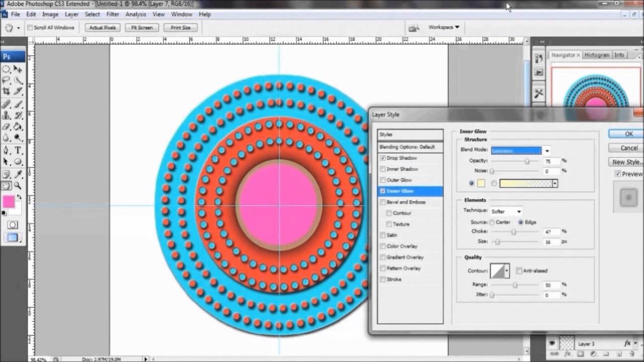644x362 pixels.
Task: Select the Paint Bucket tool
Action: [18, 127]
